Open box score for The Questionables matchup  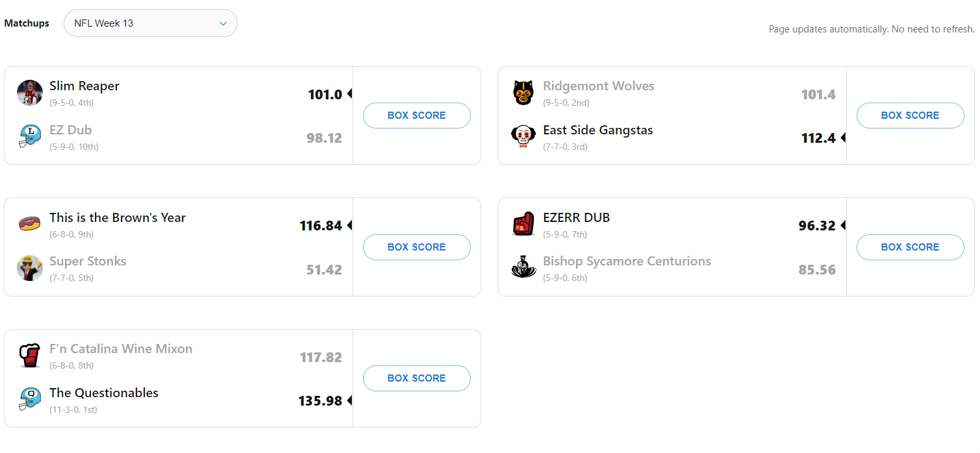[x=416, y=378]
